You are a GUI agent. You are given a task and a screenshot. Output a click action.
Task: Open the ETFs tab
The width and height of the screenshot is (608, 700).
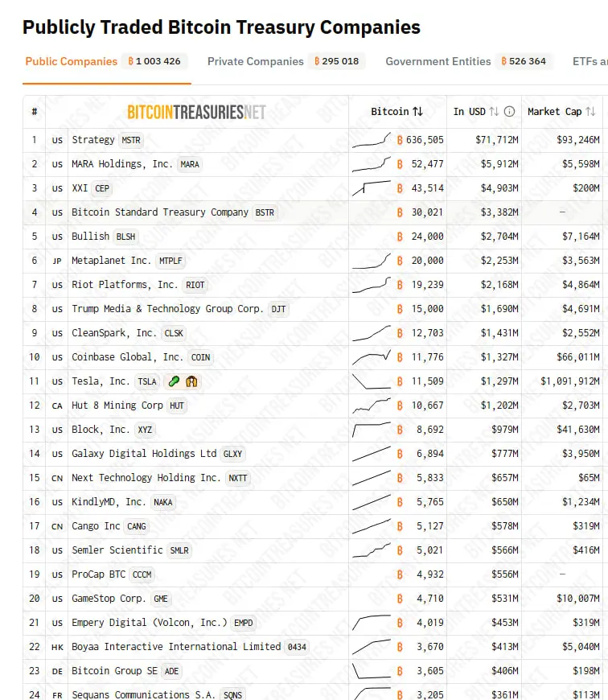590,61
